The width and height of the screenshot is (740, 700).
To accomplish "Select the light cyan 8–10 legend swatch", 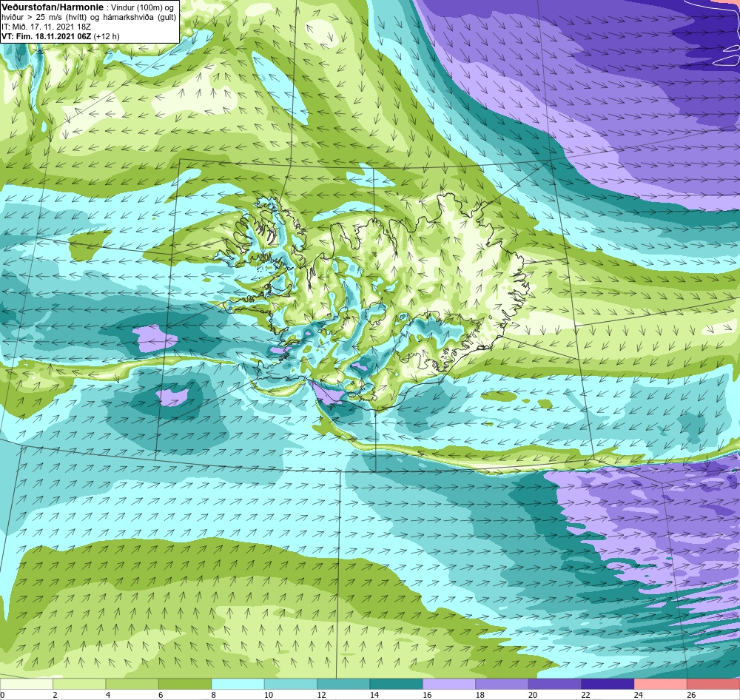I will click(x=238, y=684).
